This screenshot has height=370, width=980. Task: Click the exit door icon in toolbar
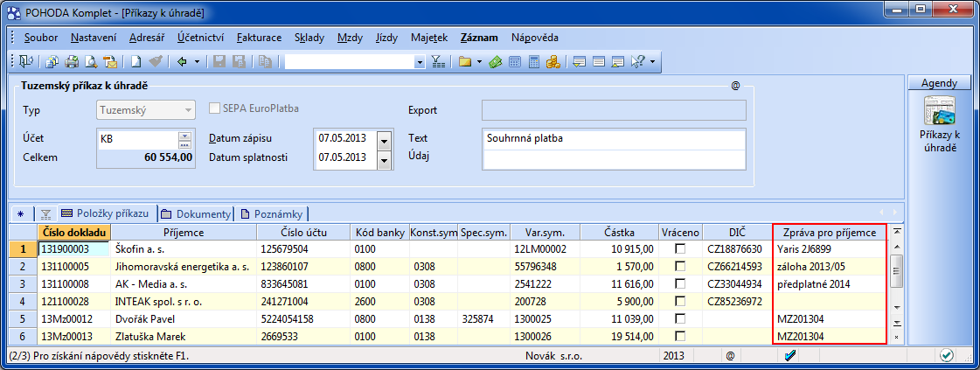tap(25, 61)
